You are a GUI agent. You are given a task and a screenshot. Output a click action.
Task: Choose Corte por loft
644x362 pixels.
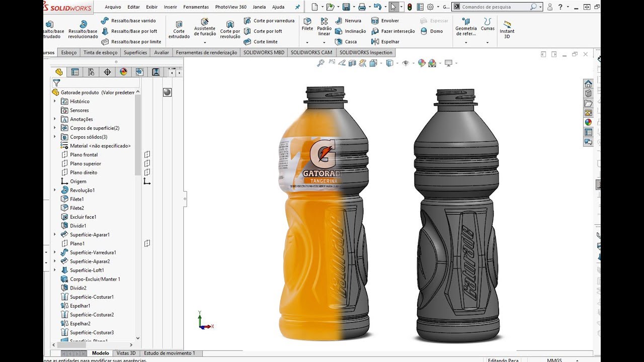point(263,31)
